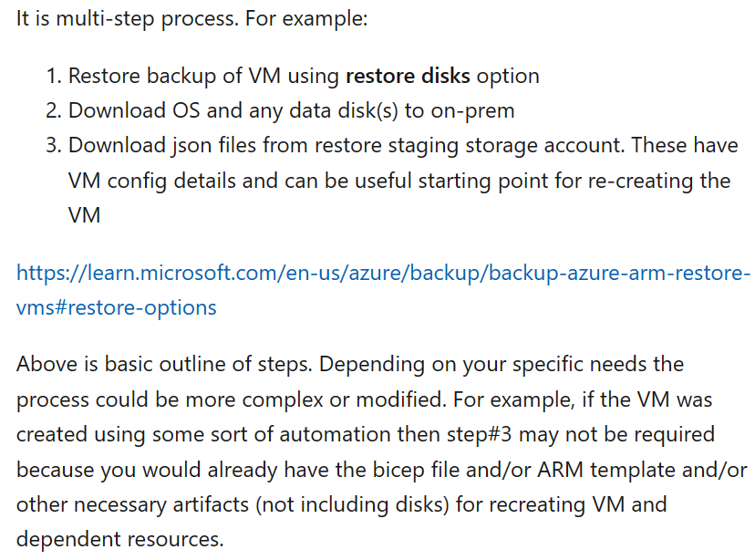Viewport: 755px width, 560px height.
Task: Click the list number '3.' marker
Action: click(54, 145)
